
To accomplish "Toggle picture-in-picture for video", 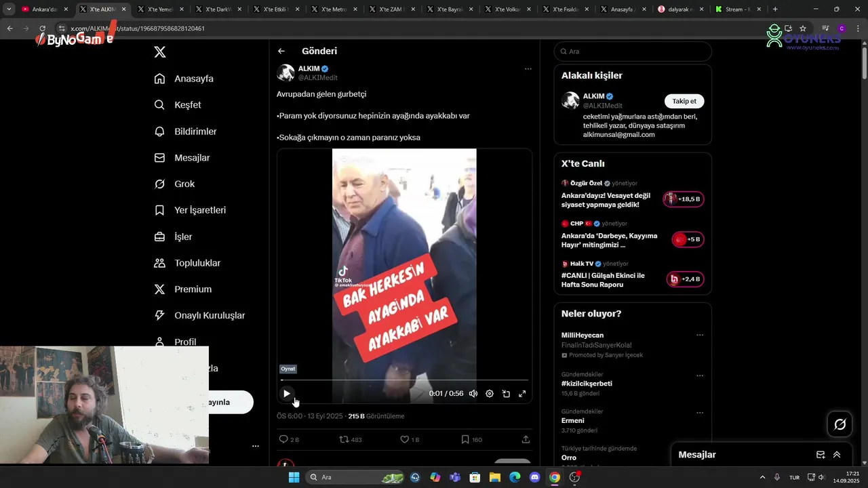I will (506, 394).
